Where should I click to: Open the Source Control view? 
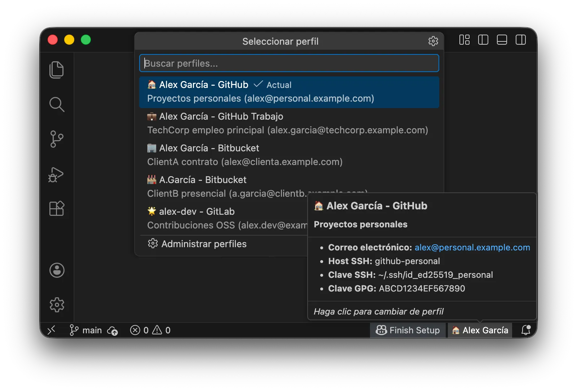pos(57,139)
